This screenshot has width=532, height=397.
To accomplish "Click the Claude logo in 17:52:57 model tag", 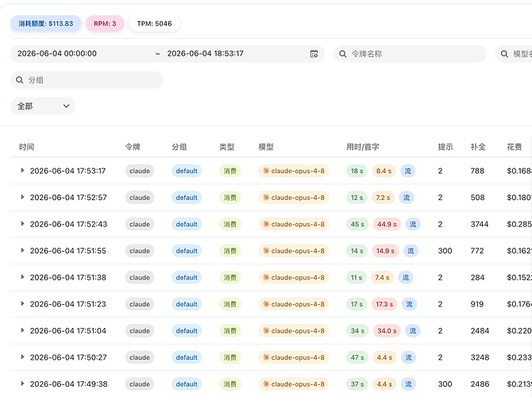I will pos(266,198).
